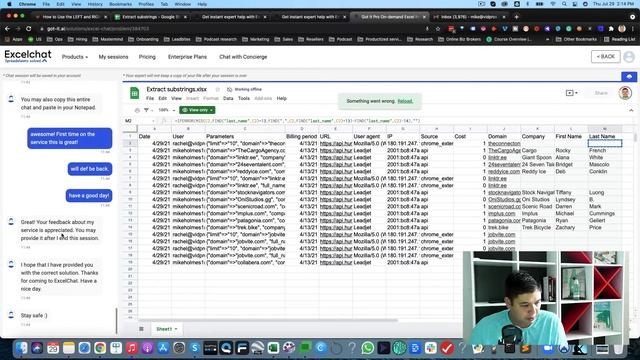The width and height of the screenshot is (640, 360).
Task: Open the Chrome extensions puzzle icon
Action: (611, 29)
